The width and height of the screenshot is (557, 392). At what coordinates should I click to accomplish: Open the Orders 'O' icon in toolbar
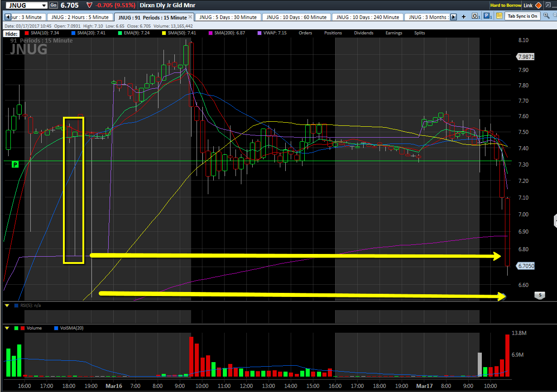coord(475,16)
